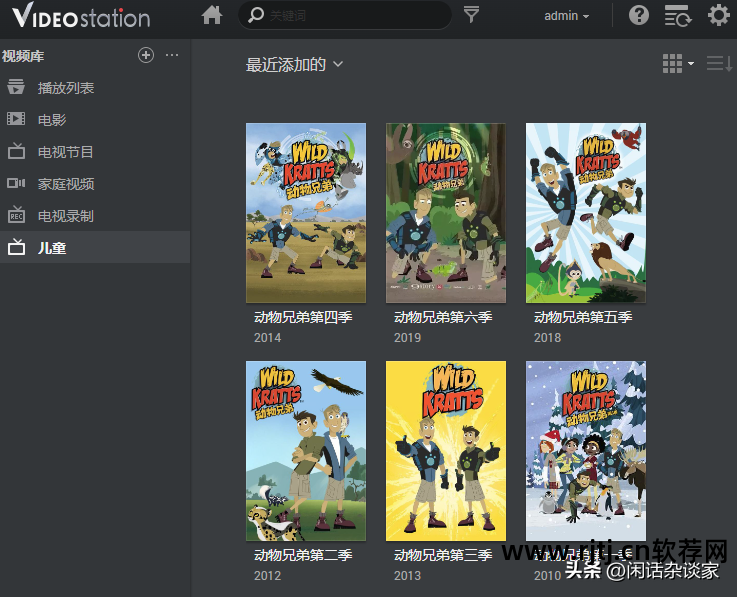Open the transcoding queue list icon
The image size is (737, 597).
[x=677, y=16]
